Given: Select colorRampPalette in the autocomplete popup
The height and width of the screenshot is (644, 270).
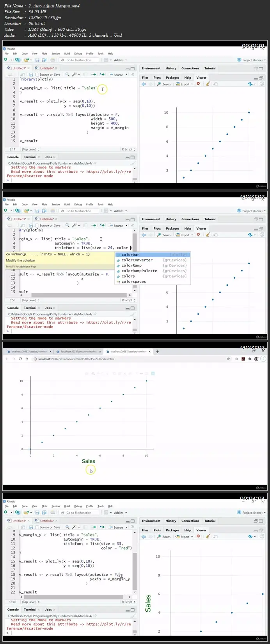Looking at the screenshot, I should (x=153, y=271).
